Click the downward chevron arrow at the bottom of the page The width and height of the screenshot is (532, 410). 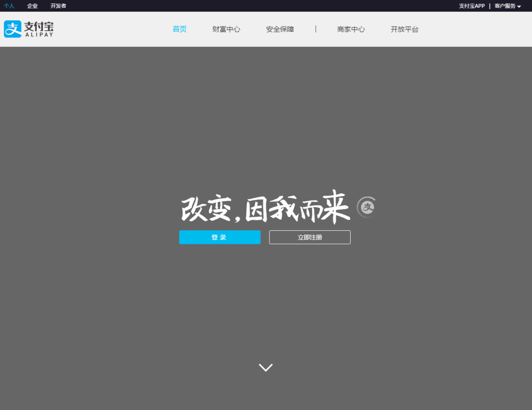tap(265, 367)
